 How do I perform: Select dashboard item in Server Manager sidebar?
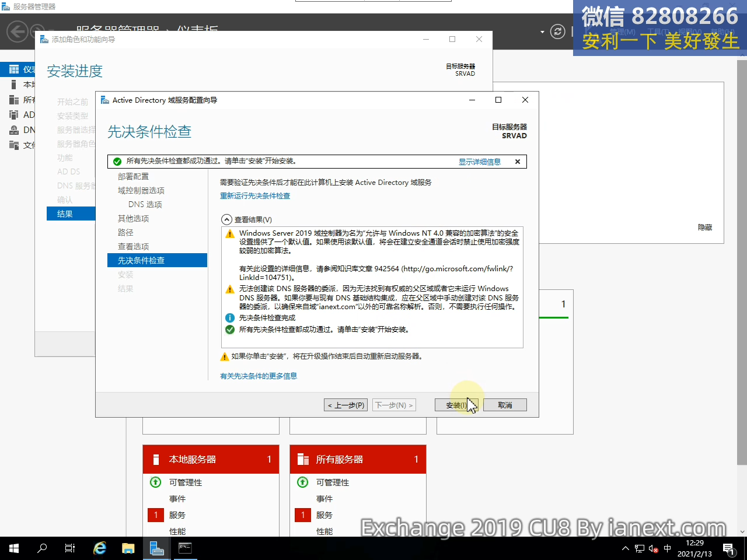click(x=18, y=69)
